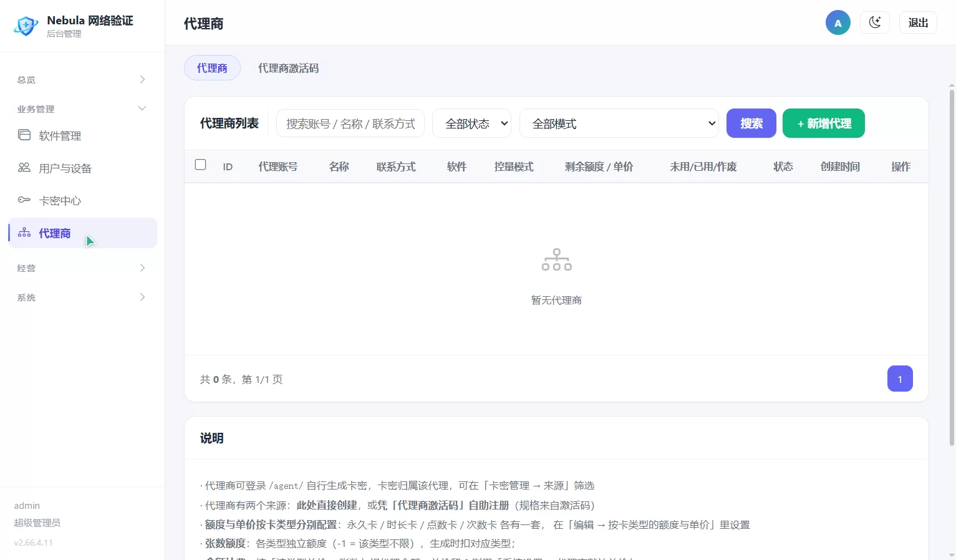Click the version text v2.66.4.11

click(x=33, y=543)
